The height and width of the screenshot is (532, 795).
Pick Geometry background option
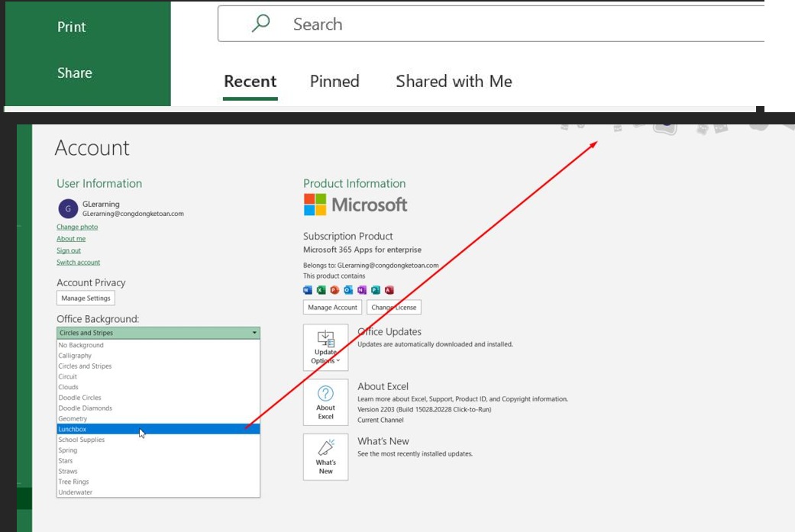[158, 418]
